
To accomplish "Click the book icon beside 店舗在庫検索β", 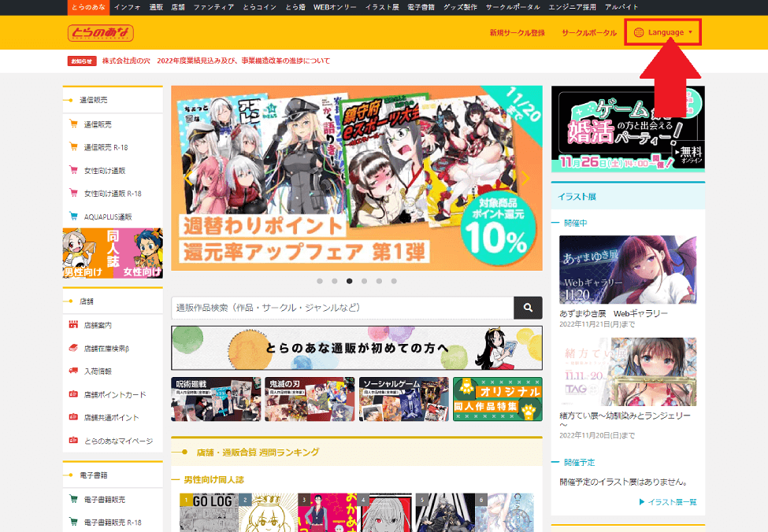I will point(73,348).
